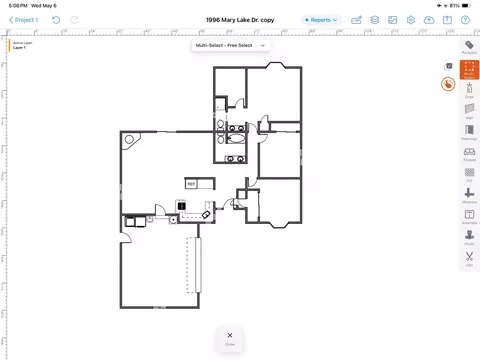
Task: Select the Split scissors tool
Action: click(469, 259)
